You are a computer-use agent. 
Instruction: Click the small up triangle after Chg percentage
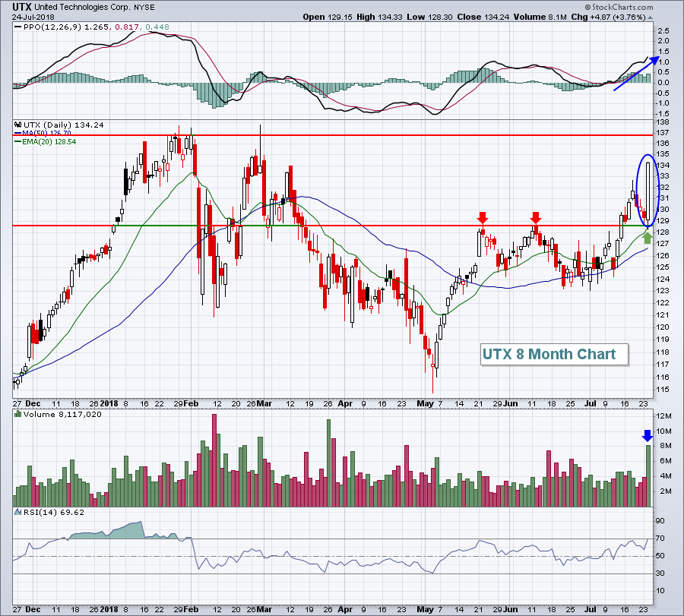(x=650, y=18)
